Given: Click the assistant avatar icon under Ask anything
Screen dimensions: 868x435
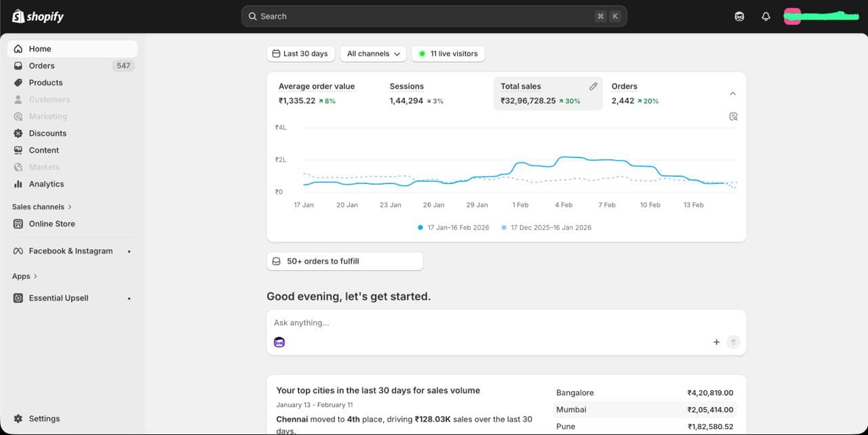Looking at the screenshot, I should [x=279, y=342].
